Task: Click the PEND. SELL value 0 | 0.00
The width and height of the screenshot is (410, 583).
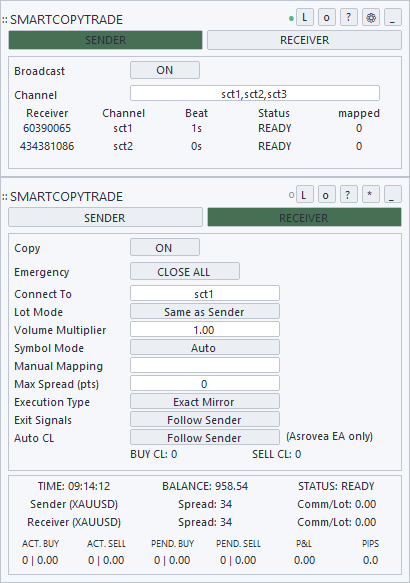Action: tap(238, 560)
